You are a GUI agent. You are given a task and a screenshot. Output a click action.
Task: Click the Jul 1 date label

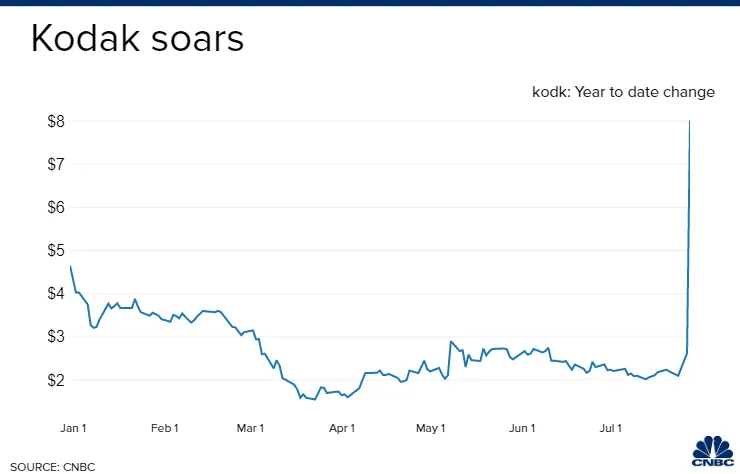pos(609,428)
